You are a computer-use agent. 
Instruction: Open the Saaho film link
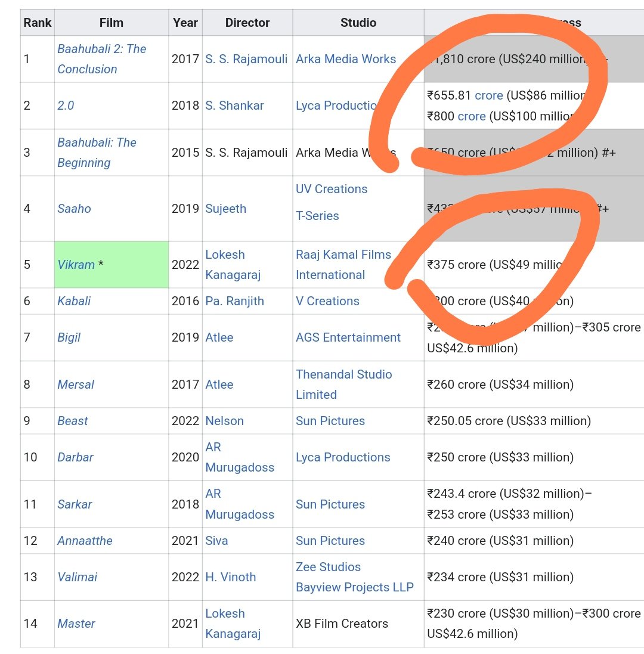[x=75, y=209]
